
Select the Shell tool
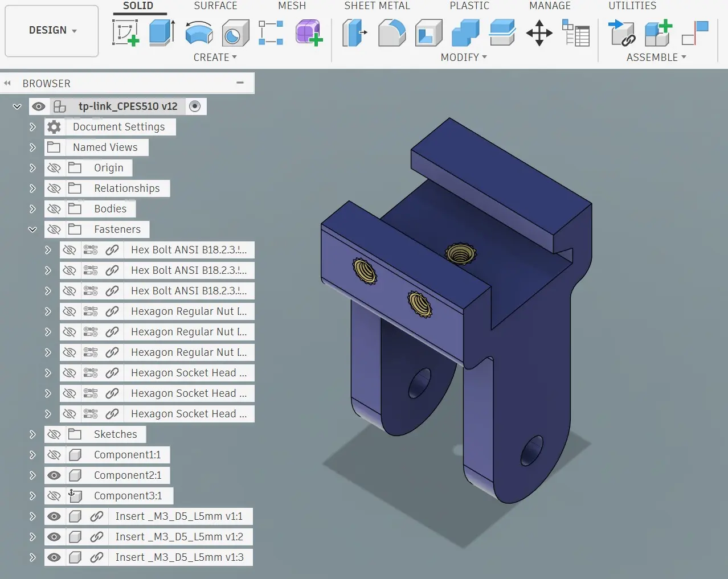point(429,33)
